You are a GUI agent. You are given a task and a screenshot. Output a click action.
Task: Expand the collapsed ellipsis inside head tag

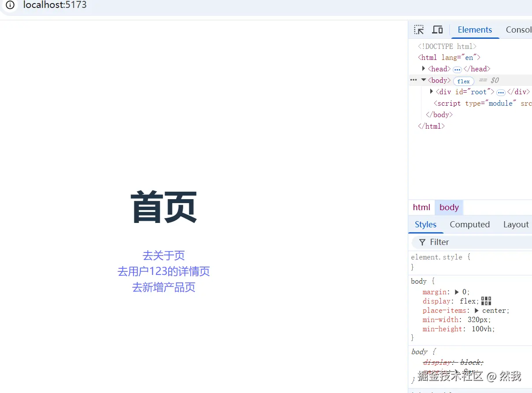click(457, 70)
